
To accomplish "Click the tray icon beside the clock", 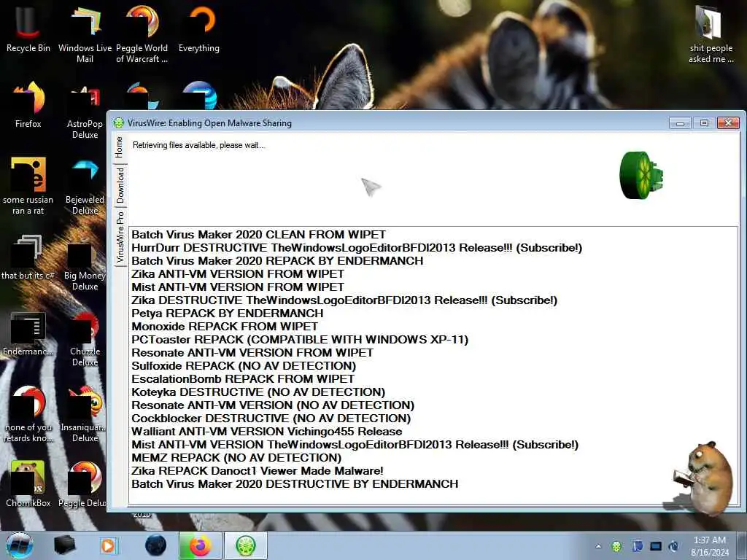I will [673, 545].
